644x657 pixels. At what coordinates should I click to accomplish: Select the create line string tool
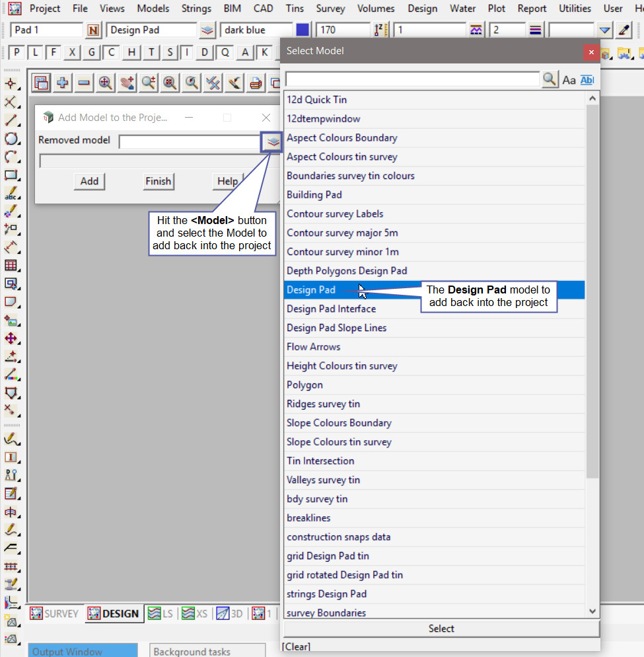point(11,120)
